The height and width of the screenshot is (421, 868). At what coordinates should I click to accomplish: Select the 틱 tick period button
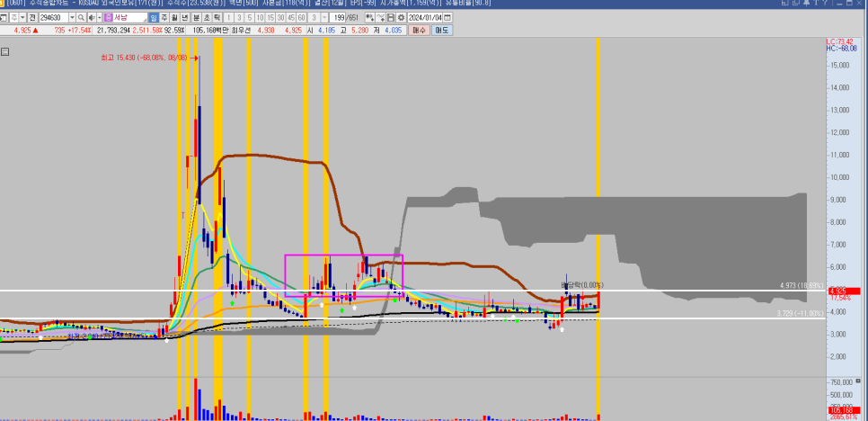tap(217, 18)
